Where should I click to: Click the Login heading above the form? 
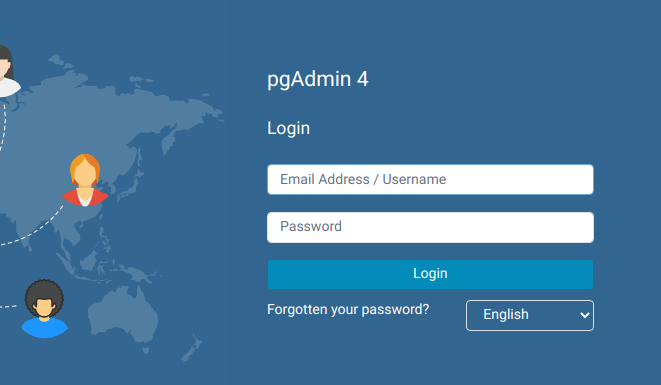[289, 128]
